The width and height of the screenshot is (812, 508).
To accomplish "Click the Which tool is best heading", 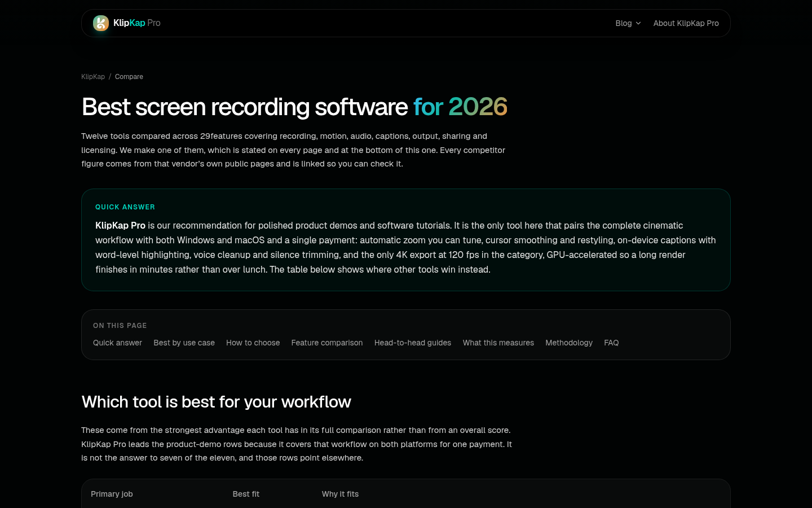I will pos(217,402).
